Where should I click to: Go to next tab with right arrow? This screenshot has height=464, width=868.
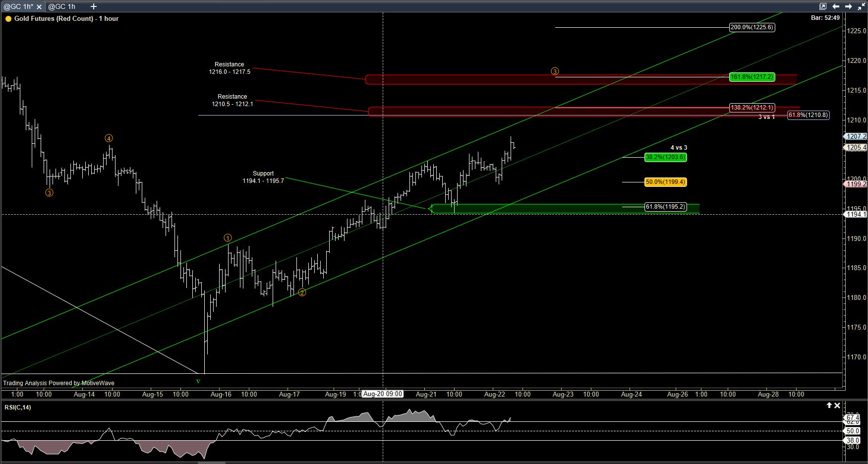(x=848, y=6)
